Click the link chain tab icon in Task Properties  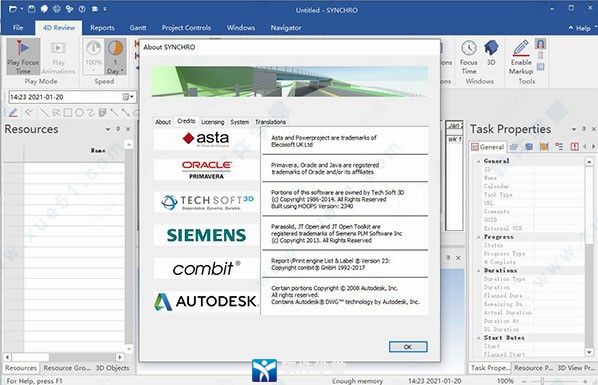514,147
